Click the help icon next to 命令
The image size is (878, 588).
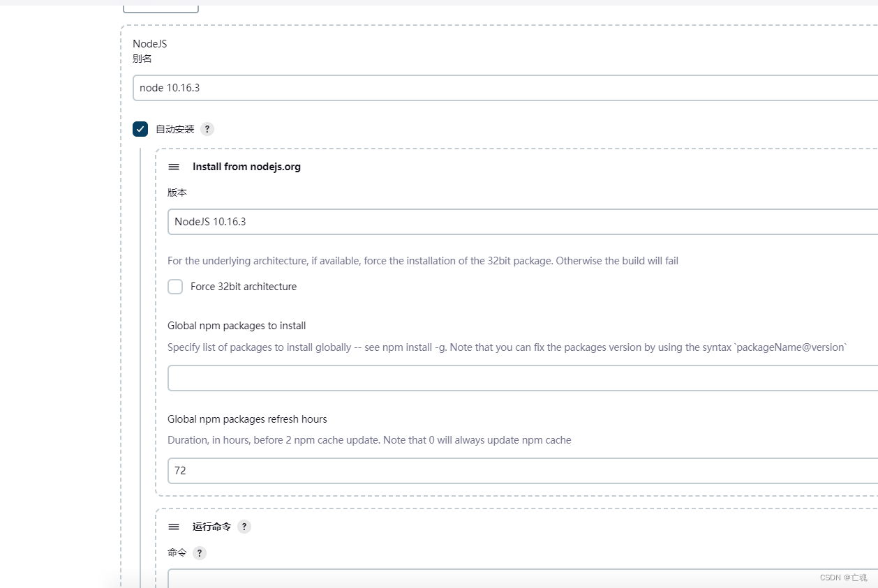pos(199,552)
